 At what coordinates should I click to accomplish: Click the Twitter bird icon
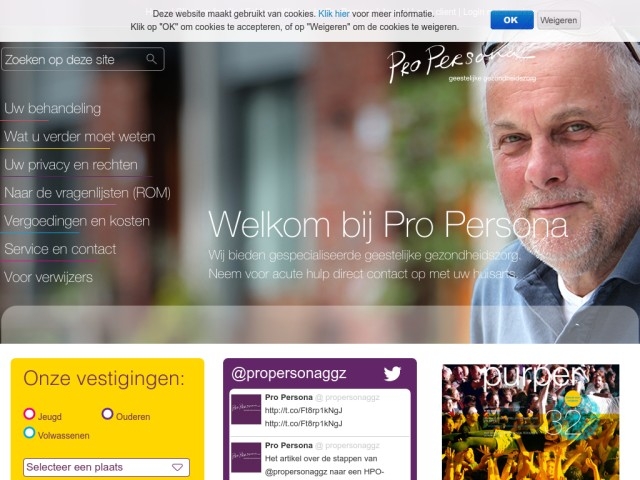pyautogui.click(x=392, y=373)
